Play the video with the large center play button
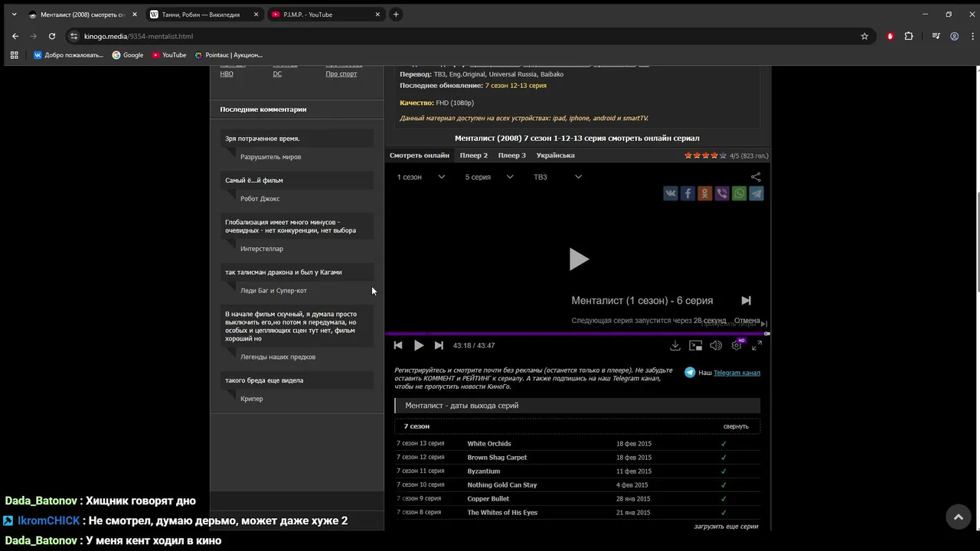The width and height of the screenshot is (980, 551). 578,259
